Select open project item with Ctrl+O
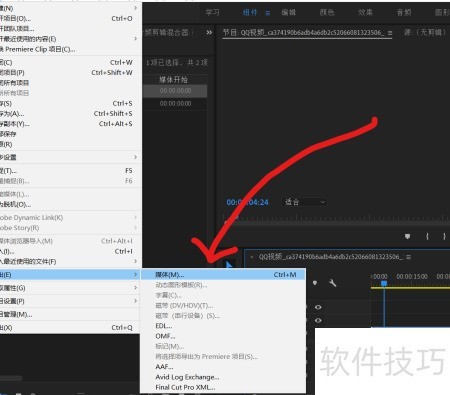 tap(70, 18)
